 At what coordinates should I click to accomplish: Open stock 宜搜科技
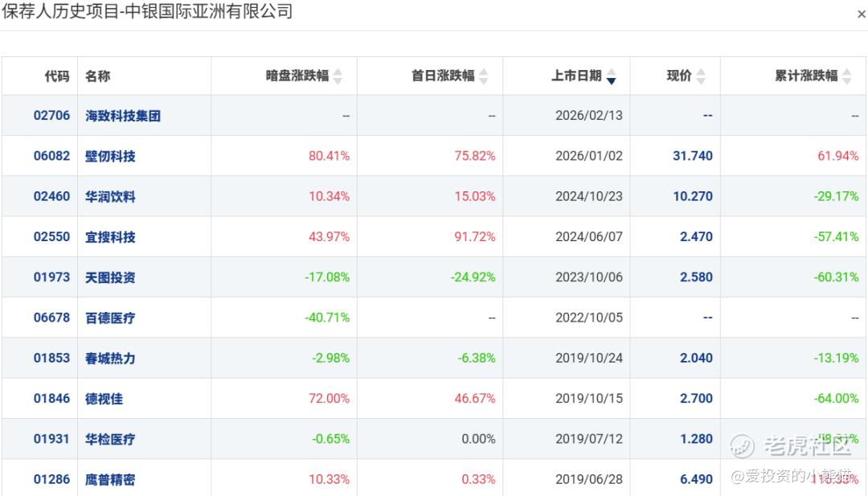click(x=110, y=237)
